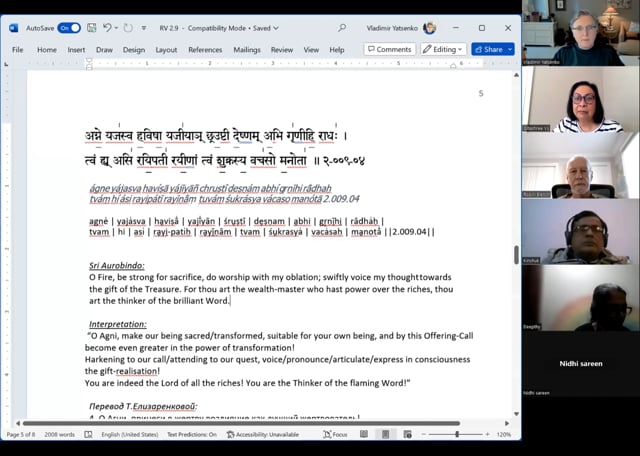This screenshot has height=456, width=640.
Task: Click Vladimir Yatsenko account avatar
Action: click(x=429, y=28)
